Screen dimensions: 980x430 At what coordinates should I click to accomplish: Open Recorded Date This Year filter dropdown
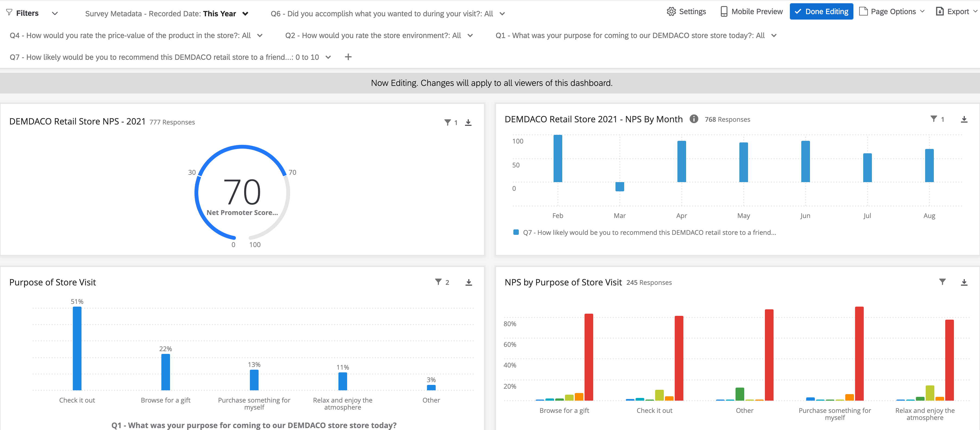[167, 14]
